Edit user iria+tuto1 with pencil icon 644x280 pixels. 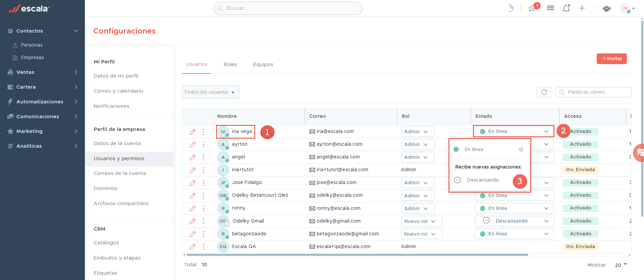[193, 170]
